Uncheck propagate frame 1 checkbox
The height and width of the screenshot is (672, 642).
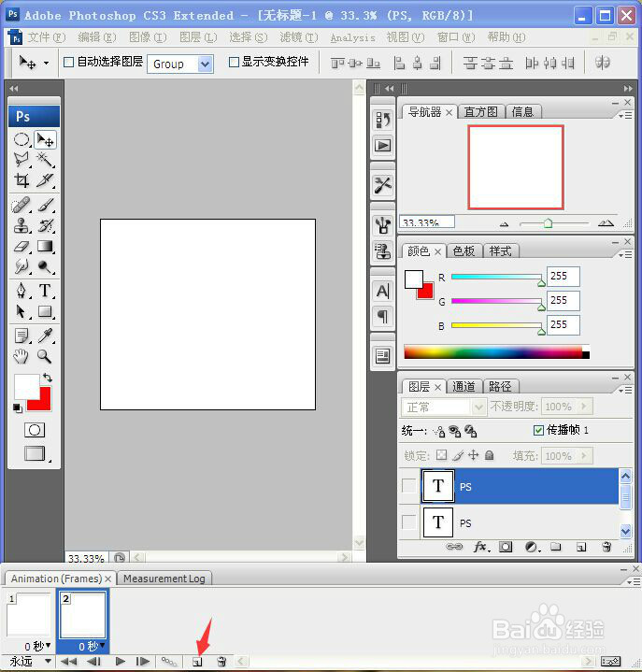click(538, 430)
